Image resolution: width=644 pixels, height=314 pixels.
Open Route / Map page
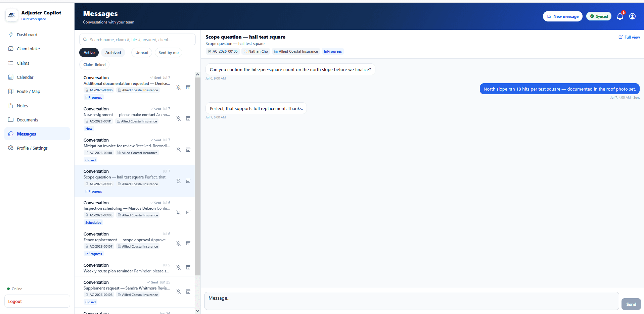(x=37, y=91)
